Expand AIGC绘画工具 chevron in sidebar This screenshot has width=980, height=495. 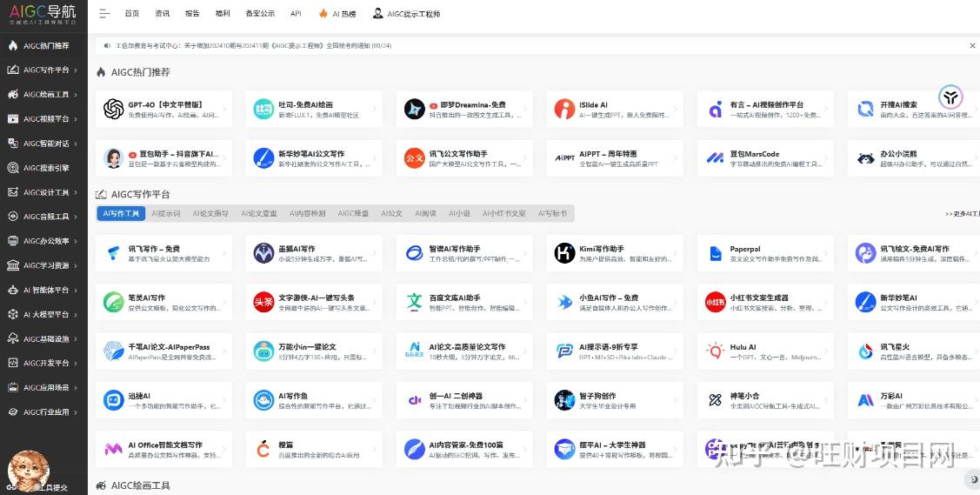point(76,94)
